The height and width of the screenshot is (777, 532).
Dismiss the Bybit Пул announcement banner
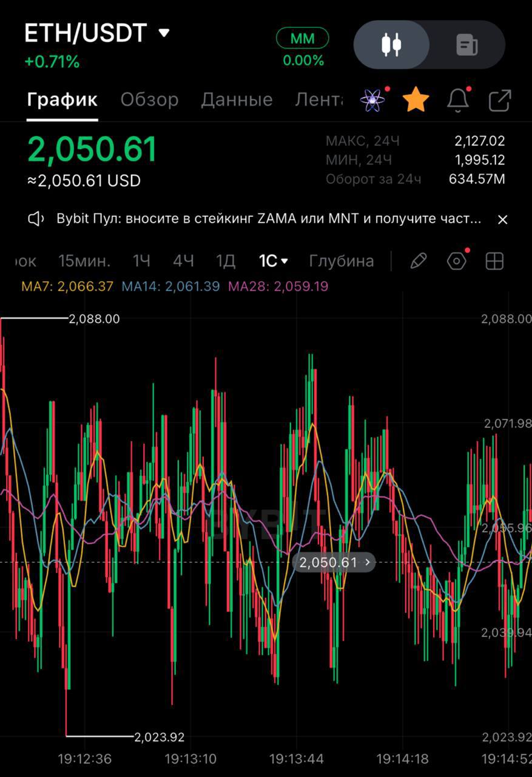pyautogui.click(x=502, y=220)
